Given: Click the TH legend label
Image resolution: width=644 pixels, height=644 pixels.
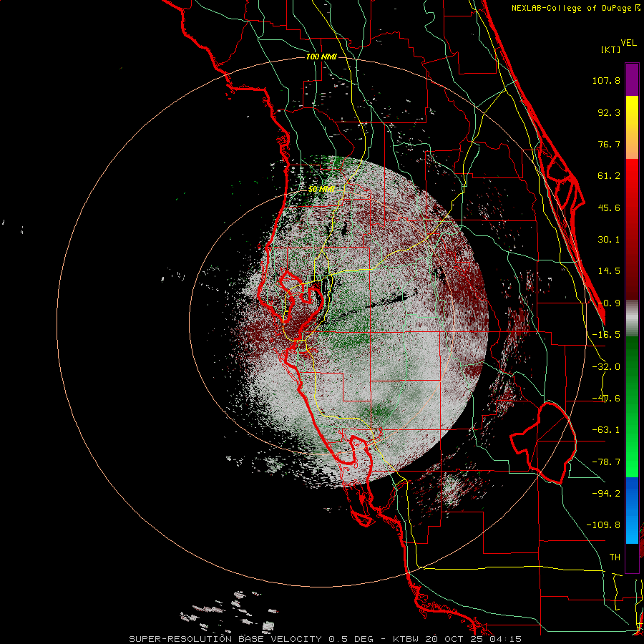Looking at the screenshot, I should (615, 557).
